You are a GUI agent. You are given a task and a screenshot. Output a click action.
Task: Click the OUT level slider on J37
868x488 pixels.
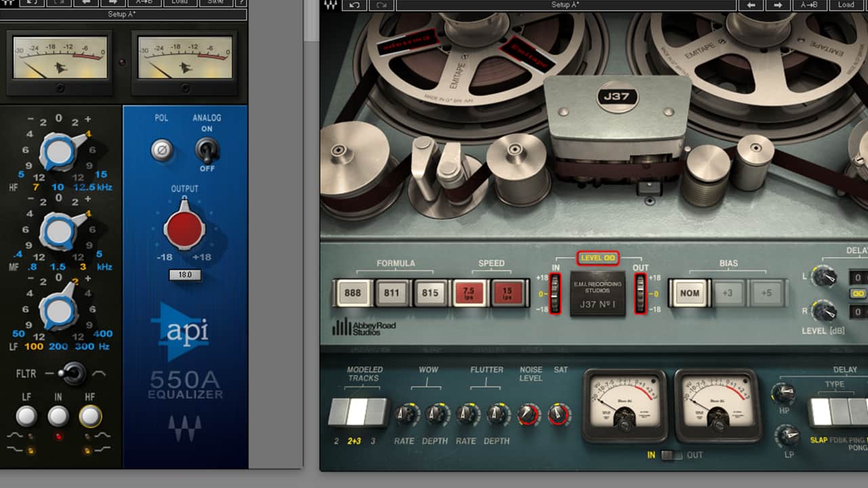pyautogui.click(x=640, y=293)
